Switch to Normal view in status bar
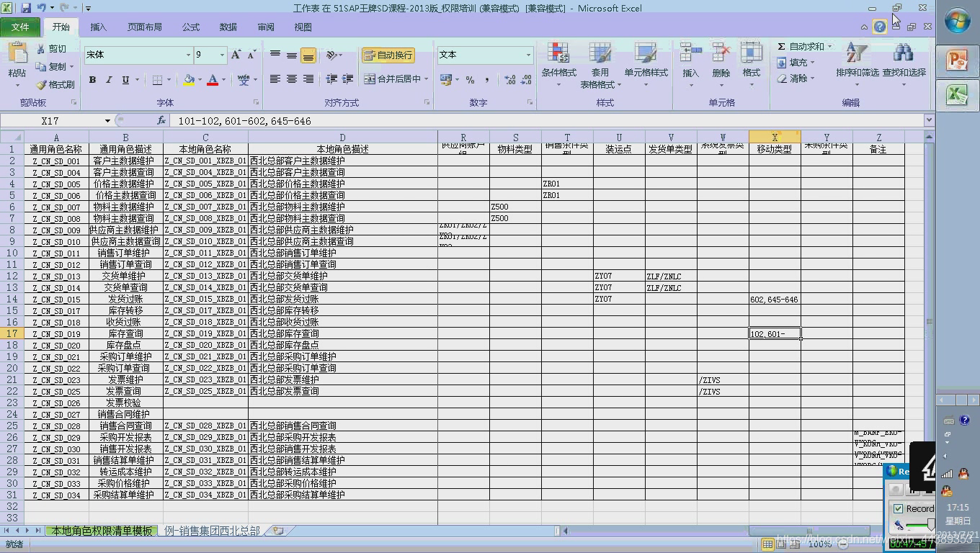 (x=768, y=544)
